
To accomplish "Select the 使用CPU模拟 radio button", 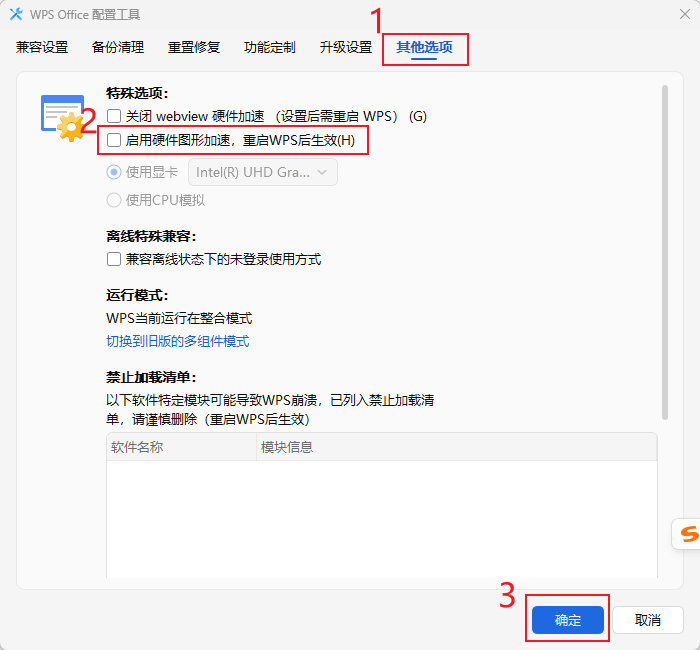I will pos(114,200).
